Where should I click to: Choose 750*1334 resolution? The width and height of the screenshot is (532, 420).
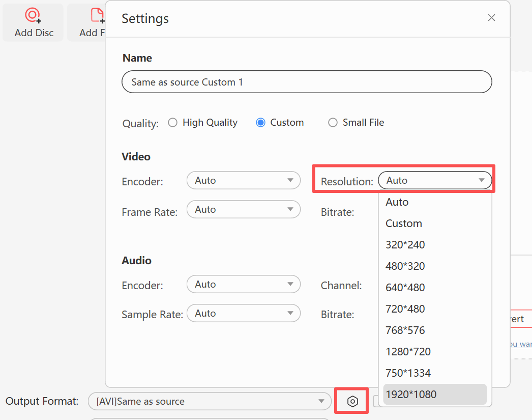(435, 373)
